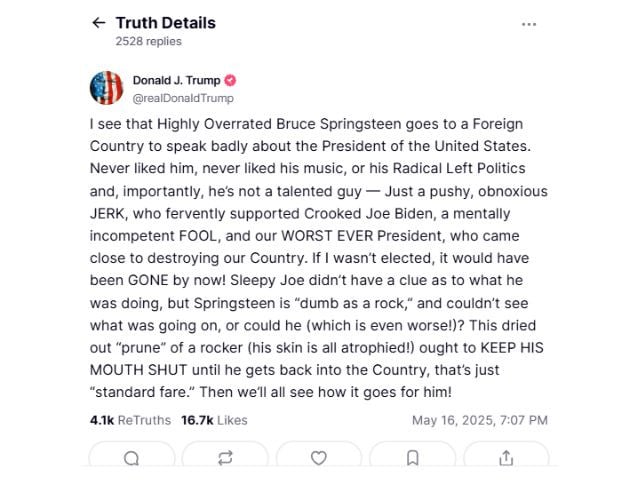This screenshot has width=640, height=480.
Task: Click the 2528 replies count
Action: (x=148, y=42)
